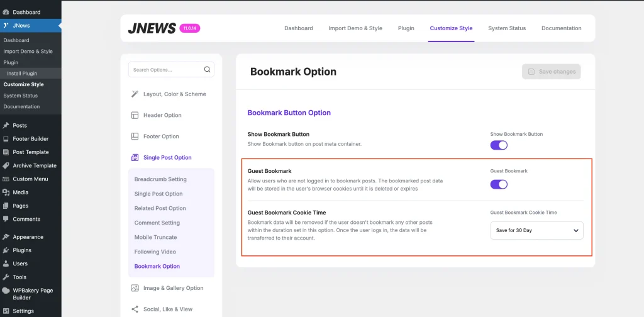The width and height of the screenshot is (644, 317).
Task: Click the Posts pushpin icon
Action: tap(6, 126)
